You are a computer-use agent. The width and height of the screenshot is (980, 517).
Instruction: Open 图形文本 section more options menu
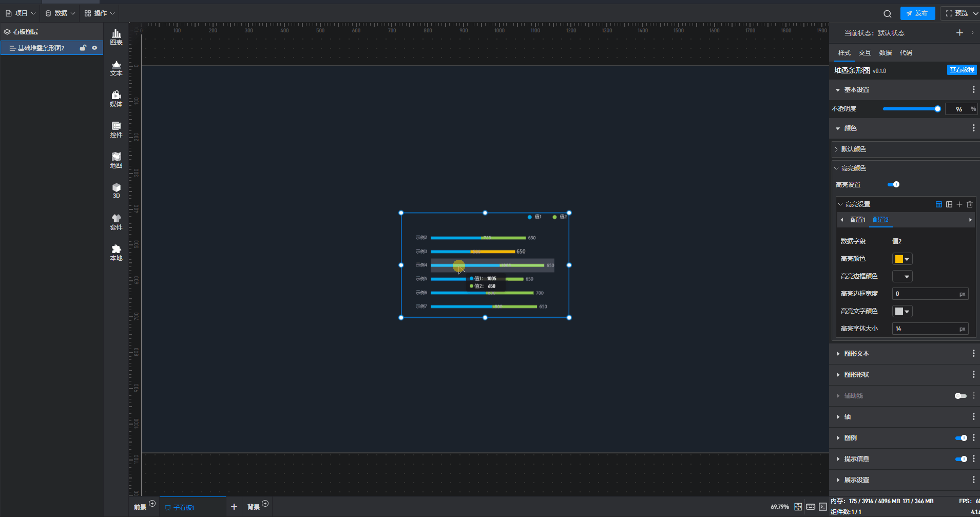973,354
